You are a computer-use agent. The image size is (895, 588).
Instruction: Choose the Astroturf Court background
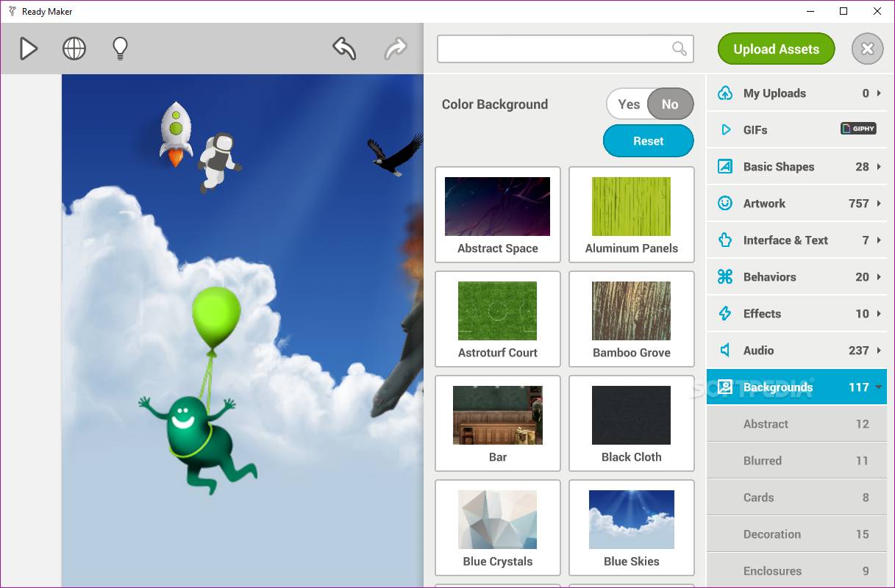(498, 319)
